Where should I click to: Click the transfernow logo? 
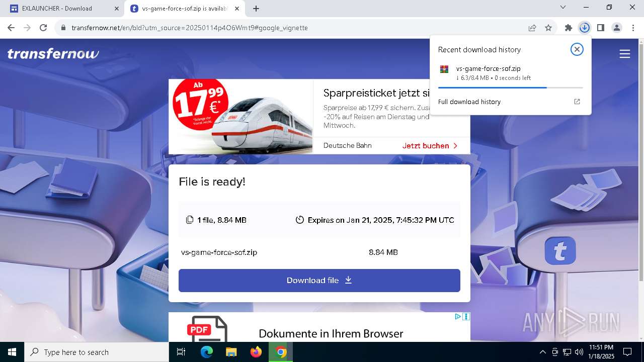53,54
